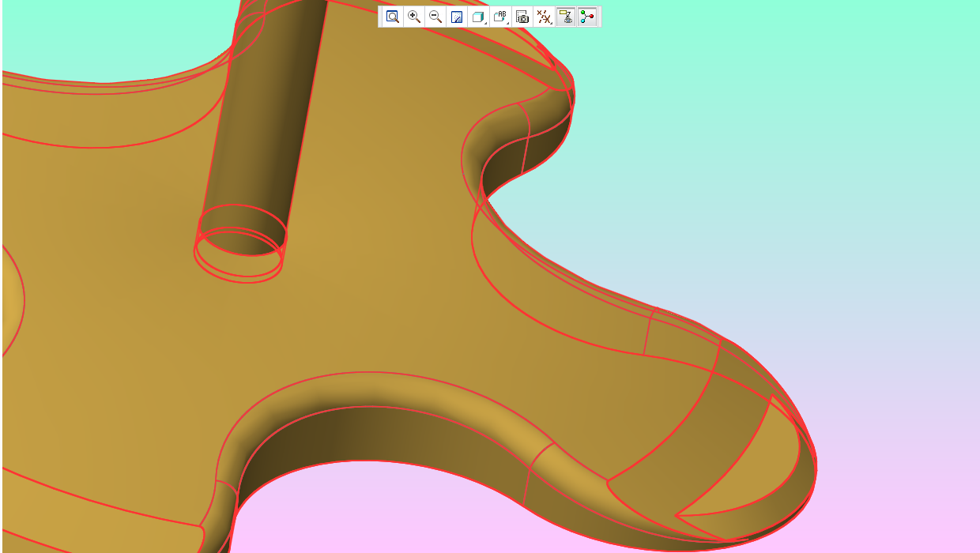Click the Refit / zoom-to-fit icon
The image size is (980, 553).
point(393,17)
